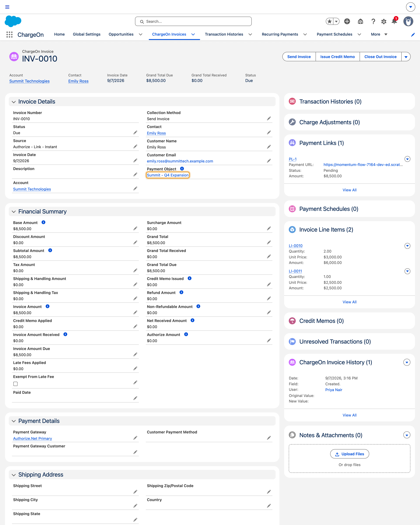Go to the Home tab
Viewport: 420px width, 525px height.
pyautogui.click(x=59, y=34)
